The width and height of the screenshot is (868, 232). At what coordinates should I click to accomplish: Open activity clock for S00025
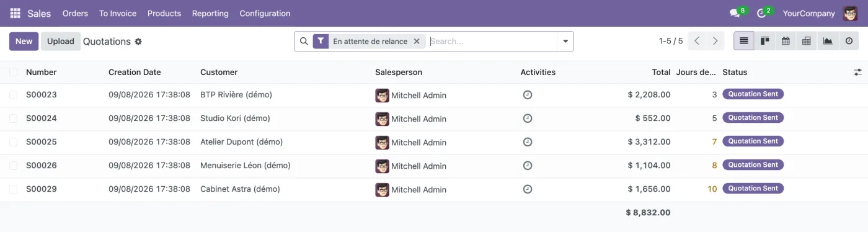(528, 142)
